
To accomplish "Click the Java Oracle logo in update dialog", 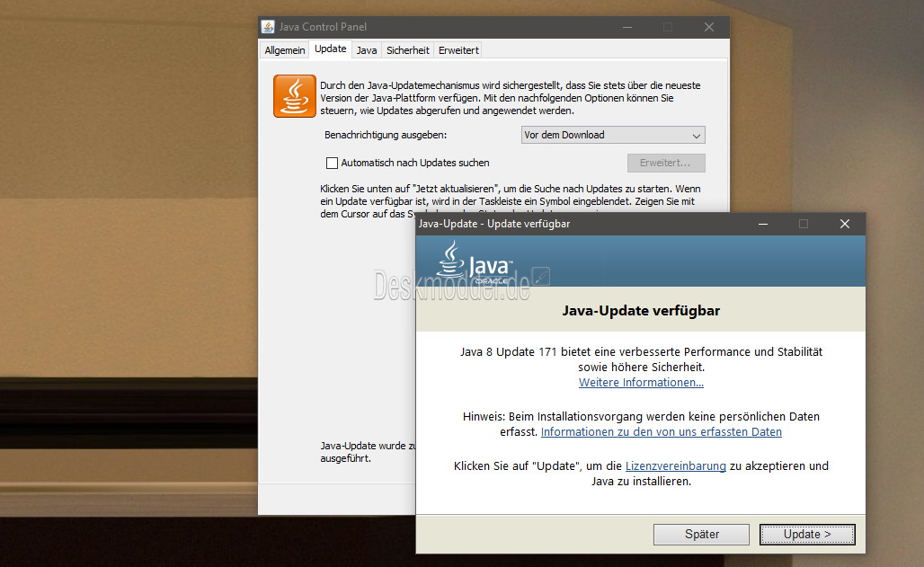I will click(x=475, y=262).
